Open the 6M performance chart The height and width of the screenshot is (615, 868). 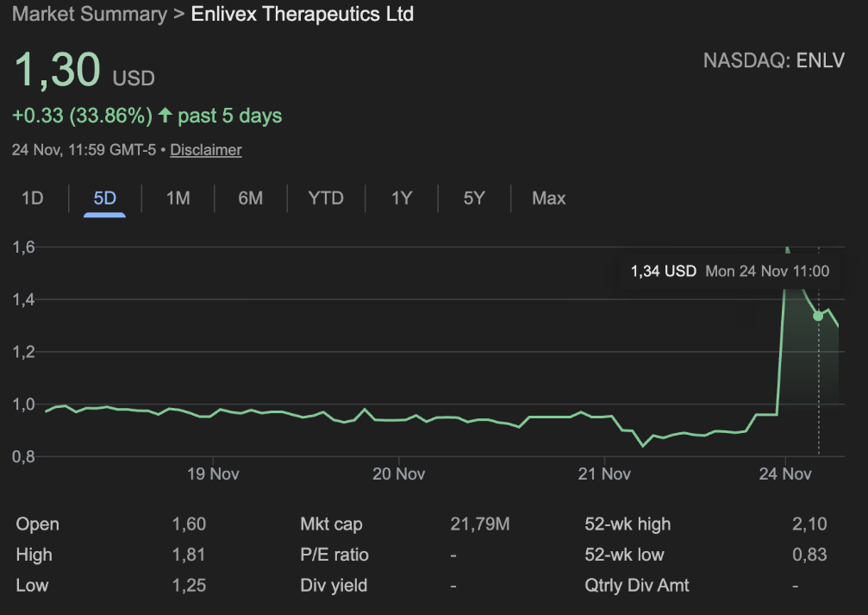(250, 198)
